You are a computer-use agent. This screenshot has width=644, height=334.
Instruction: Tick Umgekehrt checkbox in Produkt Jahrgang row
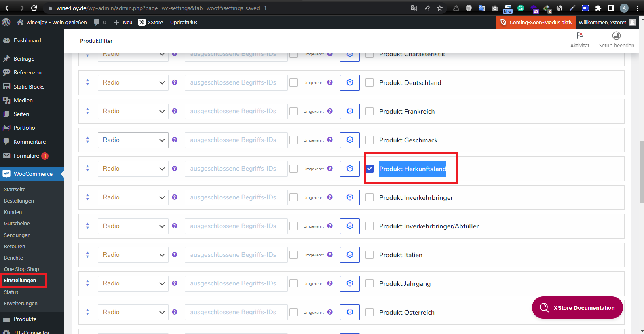(293, 283)
